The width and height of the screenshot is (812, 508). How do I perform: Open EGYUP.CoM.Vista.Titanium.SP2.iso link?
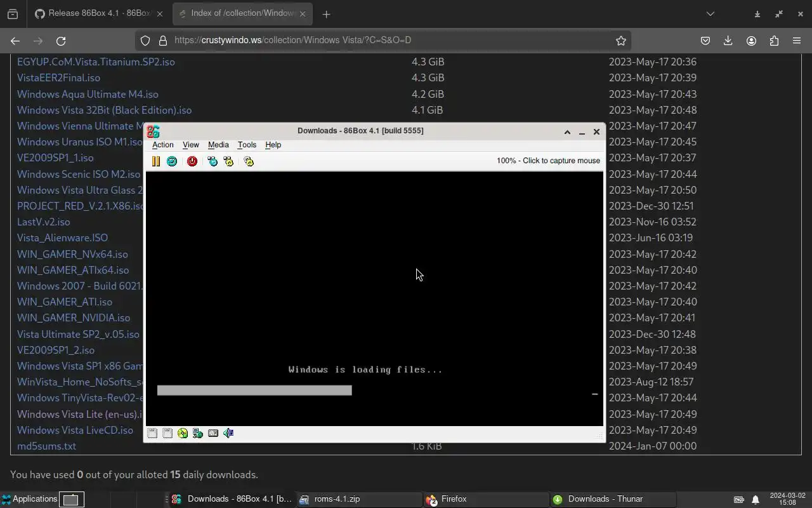[96, 62]
